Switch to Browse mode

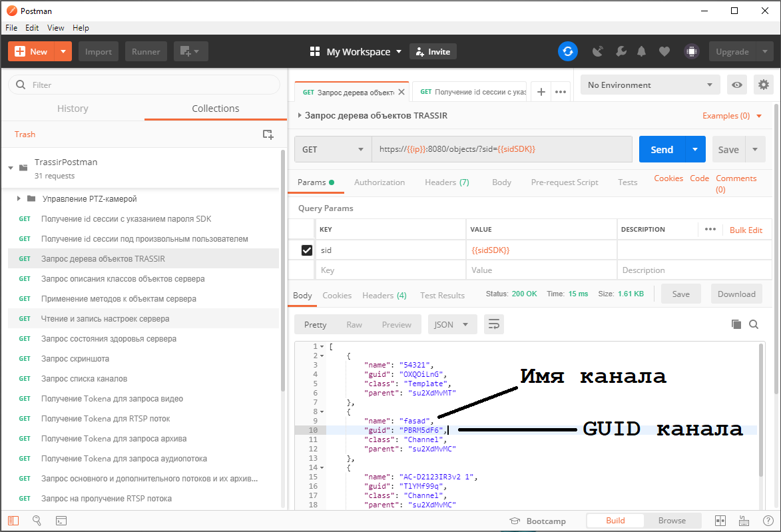[x=672, y=521]
